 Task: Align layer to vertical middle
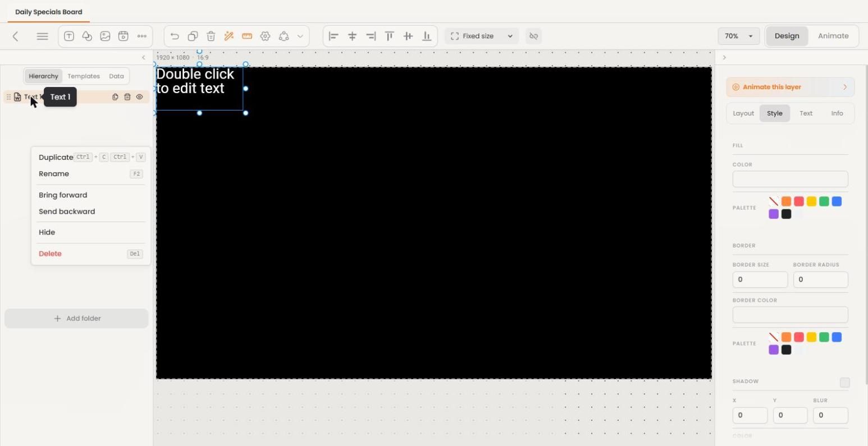[x=408, y=36]
